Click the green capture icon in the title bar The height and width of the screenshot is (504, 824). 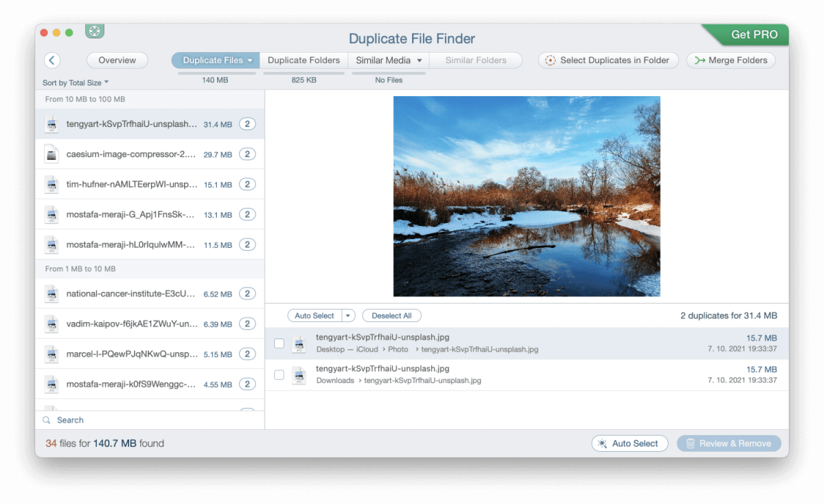click(x=94, y=31)
